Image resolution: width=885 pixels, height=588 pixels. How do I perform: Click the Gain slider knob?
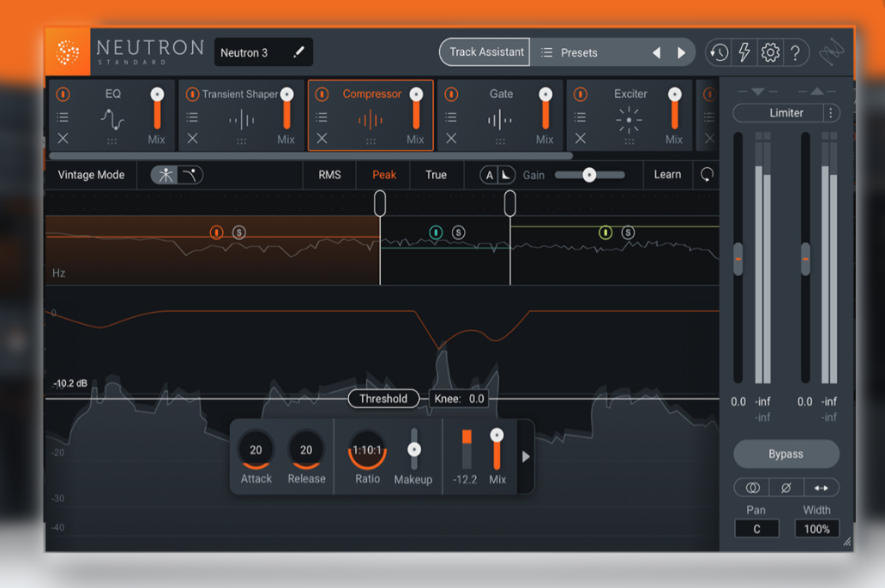[x=589, y=175]
